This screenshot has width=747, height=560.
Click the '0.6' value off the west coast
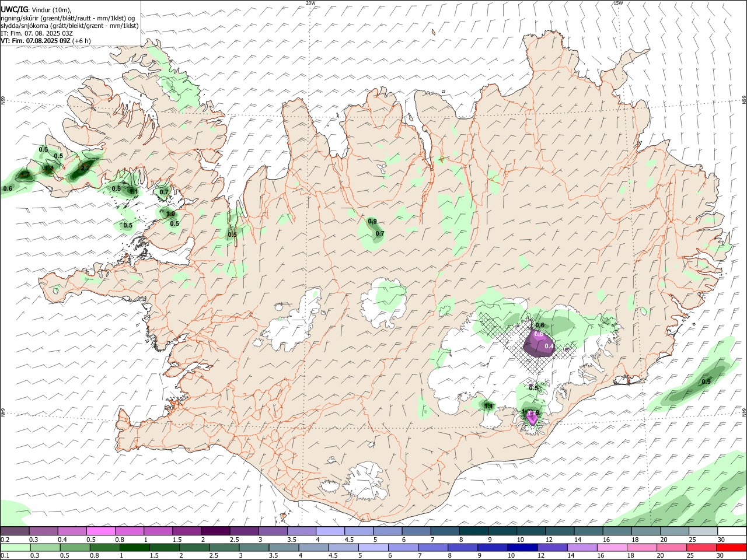[8, 188]
